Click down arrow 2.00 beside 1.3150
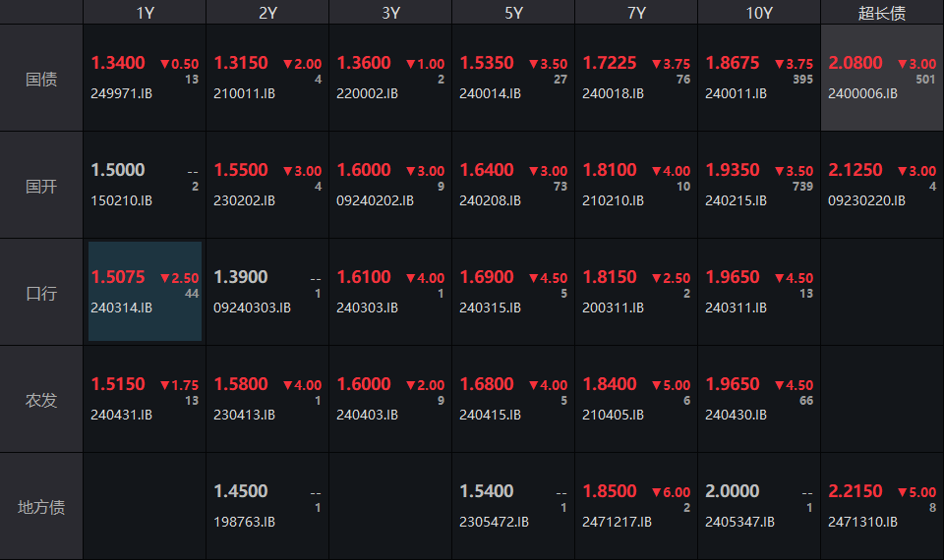 [302, 64]
